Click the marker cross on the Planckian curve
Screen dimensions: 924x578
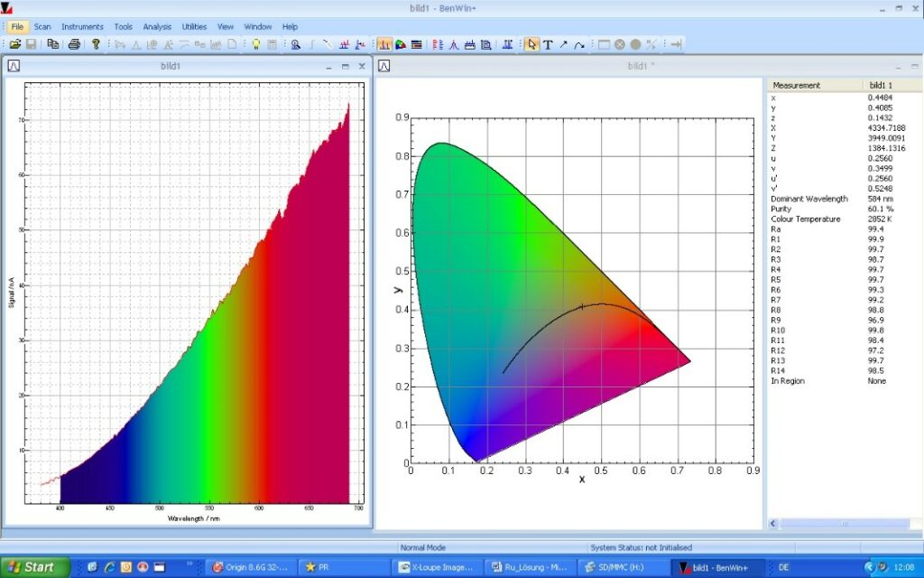point(582,307)
